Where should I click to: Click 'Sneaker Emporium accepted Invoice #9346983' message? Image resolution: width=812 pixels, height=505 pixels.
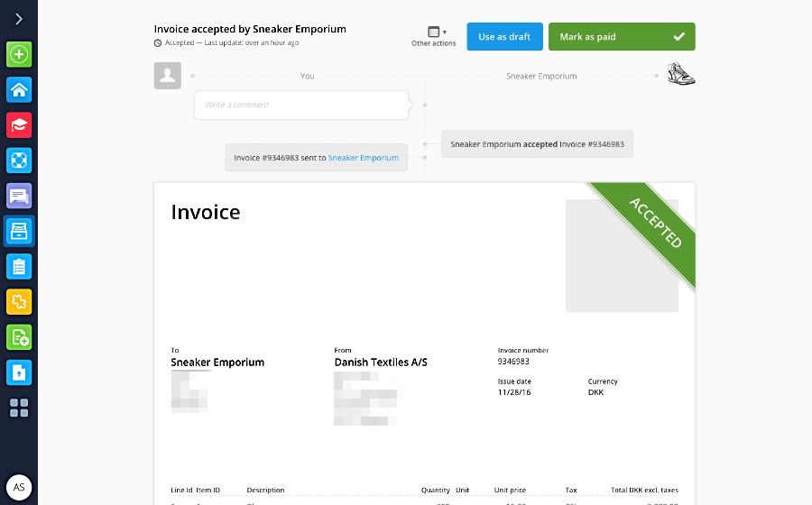[537, 144]
